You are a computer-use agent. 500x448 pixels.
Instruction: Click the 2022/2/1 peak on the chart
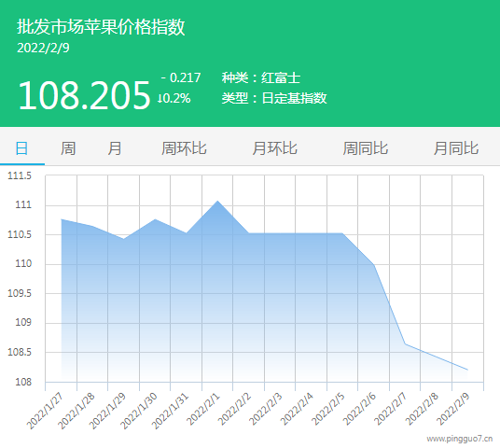[217, 201]
